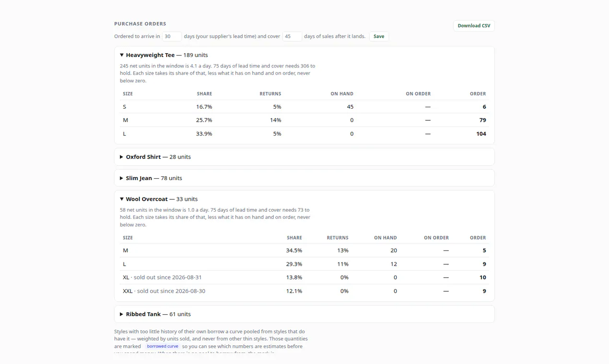Click the Wool Overcoat ON HAND header
609x364 pixels.
[386, 238]
